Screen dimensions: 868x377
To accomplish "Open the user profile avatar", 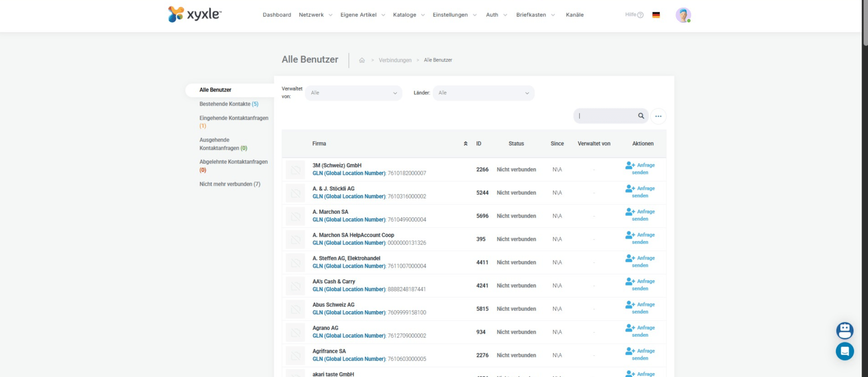I will 683,15.
